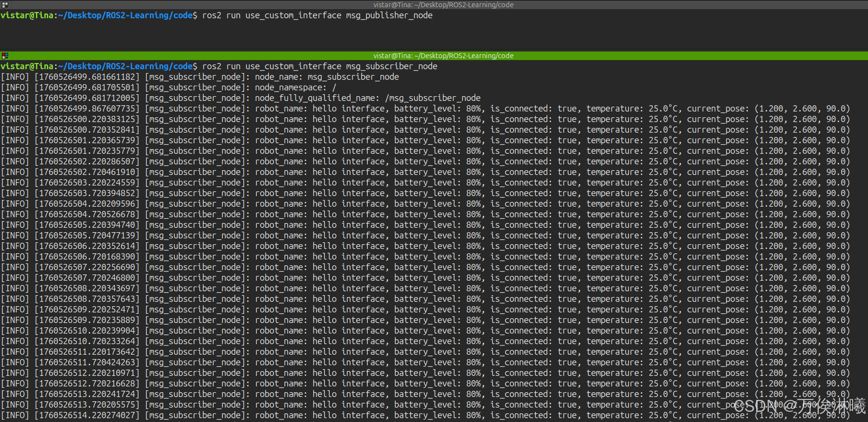Click timestamp 1760526499.867607735
This screenshot has height=422, width=868.
[x=87, y=109]
